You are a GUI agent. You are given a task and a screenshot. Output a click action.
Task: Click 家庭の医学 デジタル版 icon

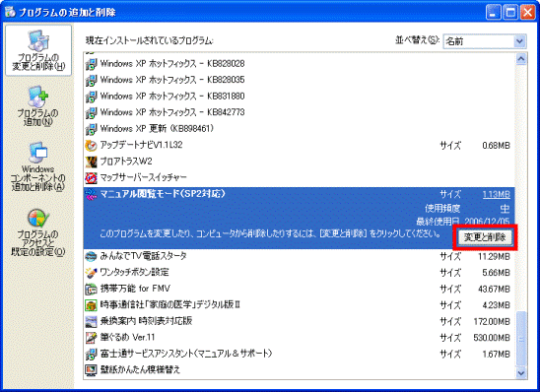pyautogui.click(x=91, y=305)
